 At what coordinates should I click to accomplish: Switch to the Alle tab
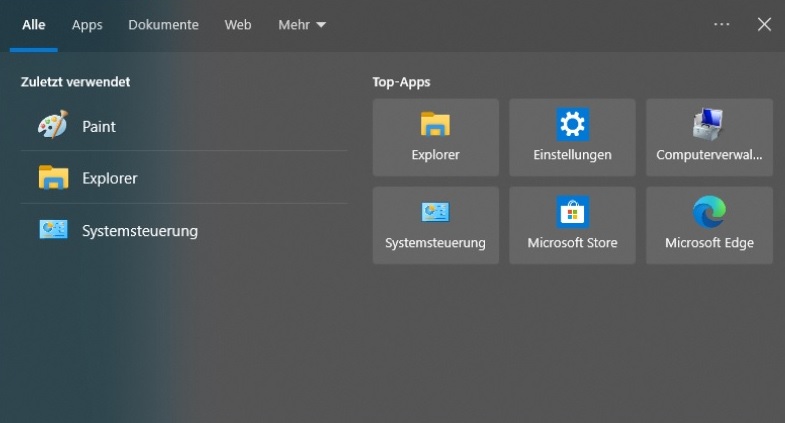(34, 25)
